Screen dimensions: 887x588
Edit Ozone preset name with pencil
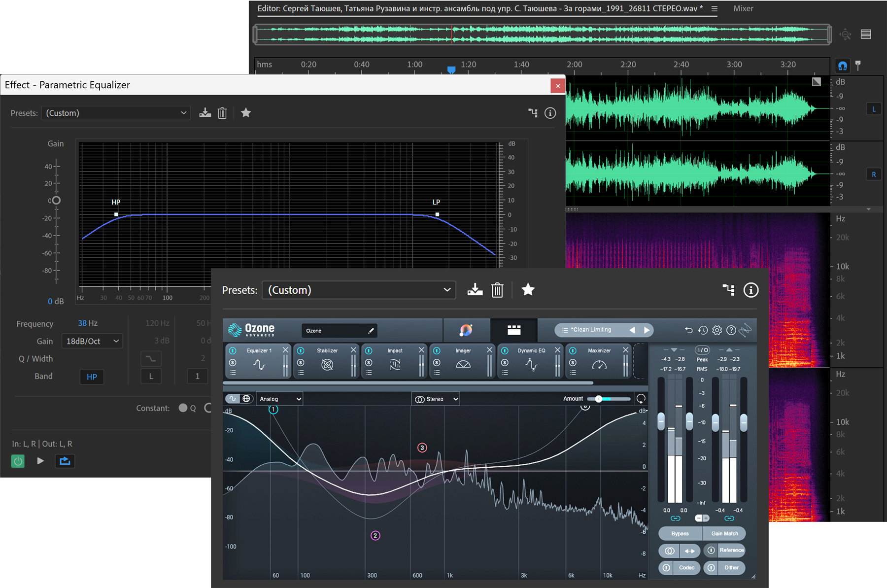371,331
